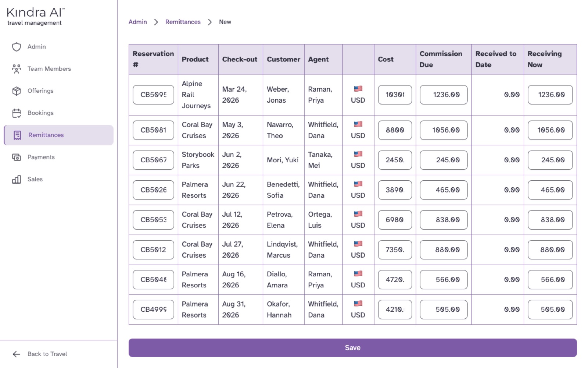Screen dimensions: 588x368
Task: Save the remittance
Action: point(352,348)
